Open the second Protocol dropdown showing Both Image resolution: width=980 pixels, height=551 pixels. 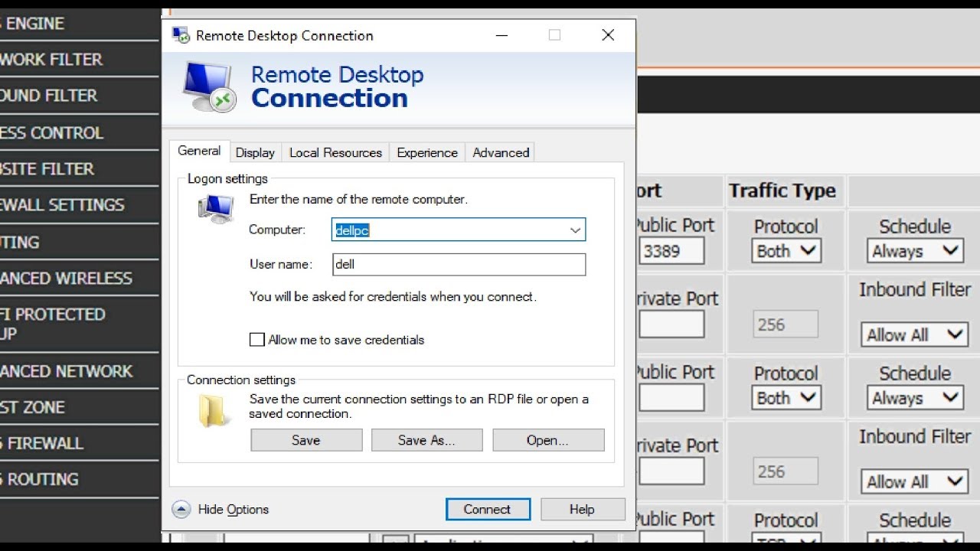(786, 398)
